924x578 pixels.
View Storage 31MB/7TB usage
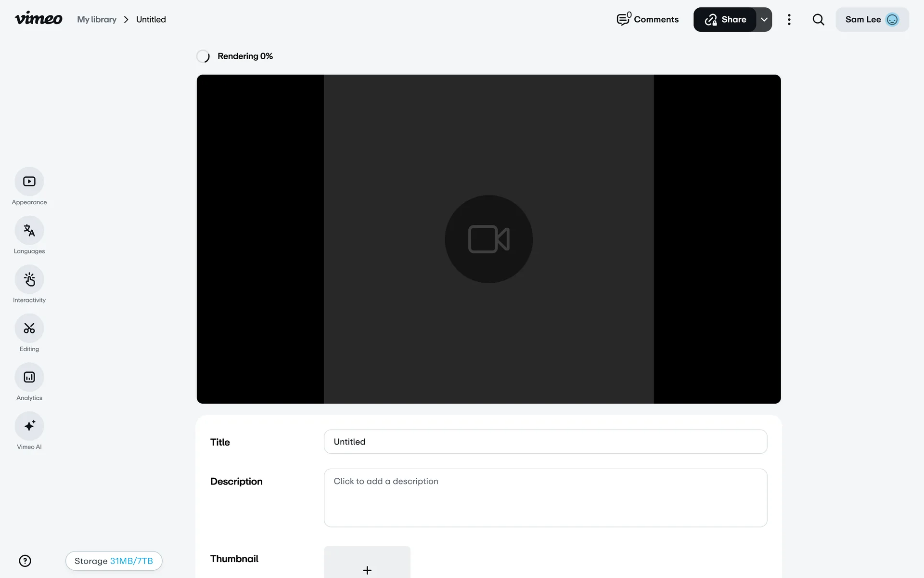114,561
